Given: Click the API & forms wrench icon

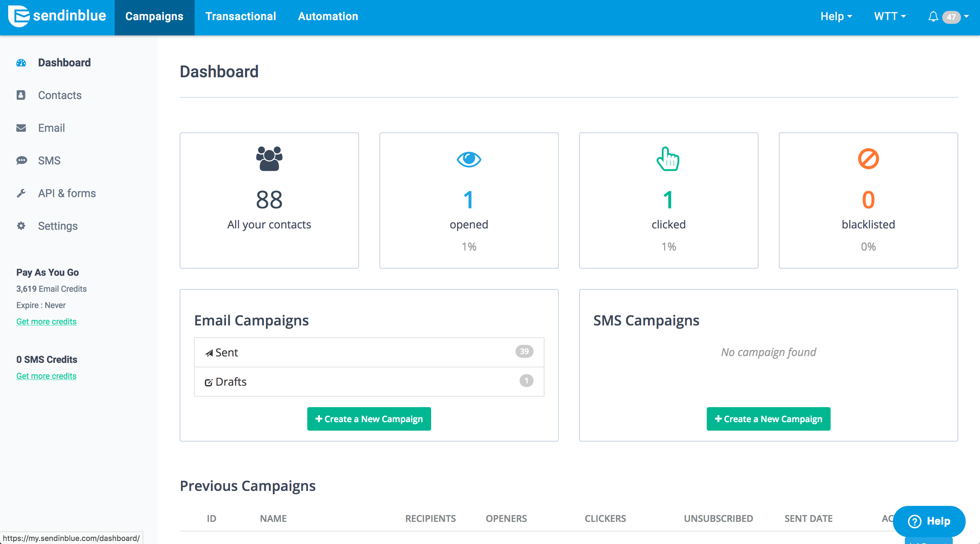Looking at the screenshot, I should 21,193.
